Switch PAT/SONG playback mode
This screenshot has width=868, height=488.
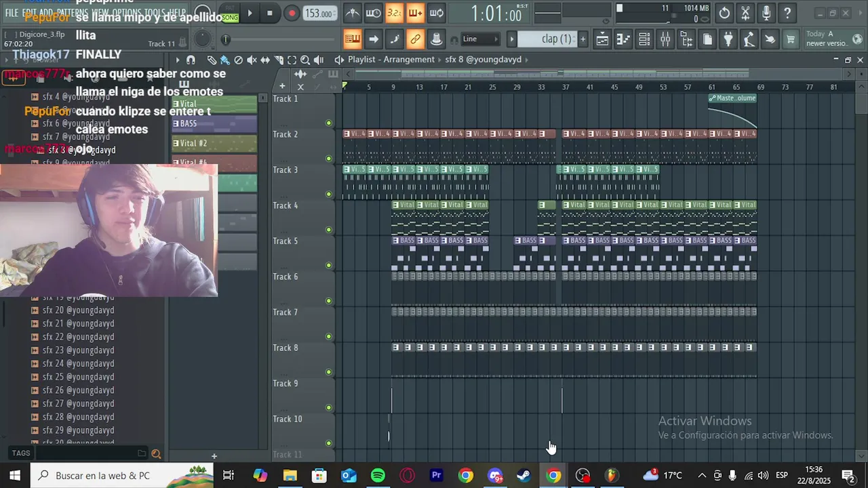pos(230,14)
